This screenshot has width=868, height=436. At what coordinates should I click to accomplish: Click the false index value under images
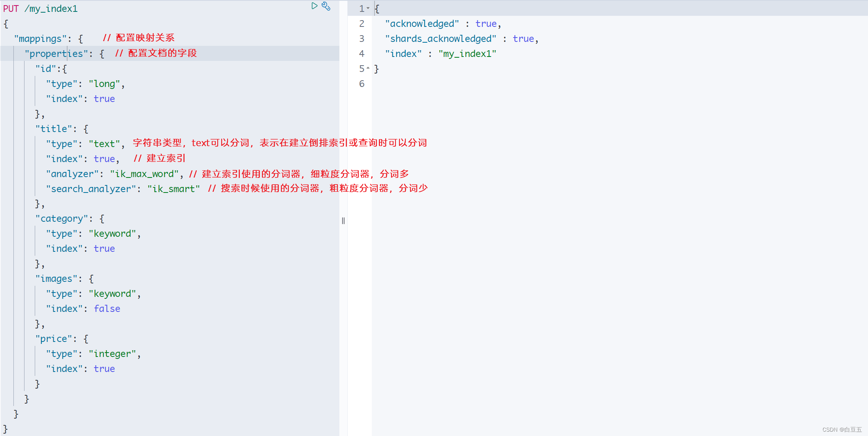coord(107,309)
